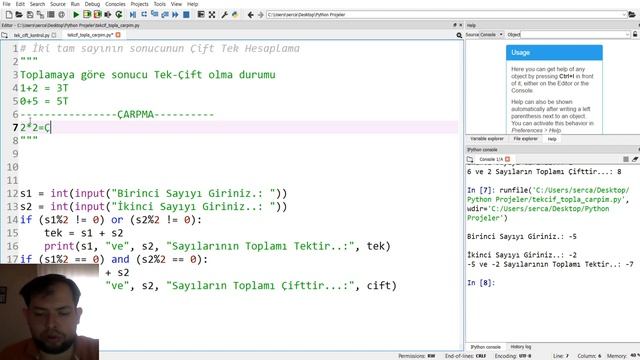Expand the Object field dropdown arrow
The width and height of the screenshot is (640, 360).
[628, 35]
